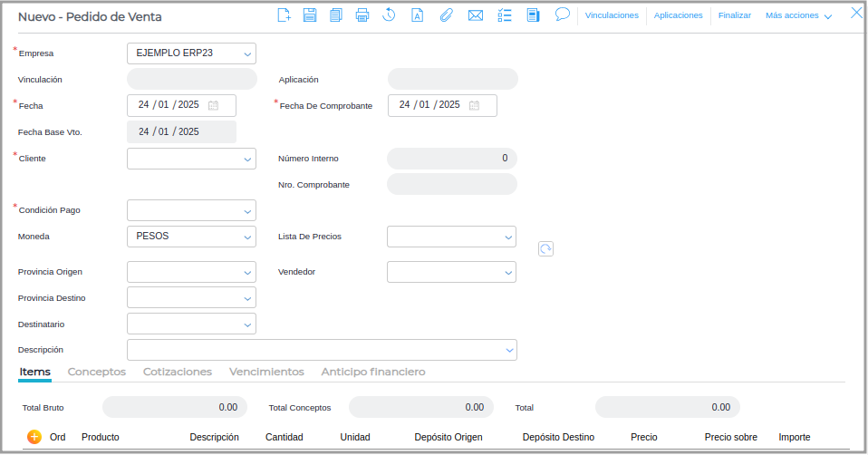Open the checklist icon in the toolbar
The width and height of the screenshot is (868, 455).
click(x=505, y=15)
